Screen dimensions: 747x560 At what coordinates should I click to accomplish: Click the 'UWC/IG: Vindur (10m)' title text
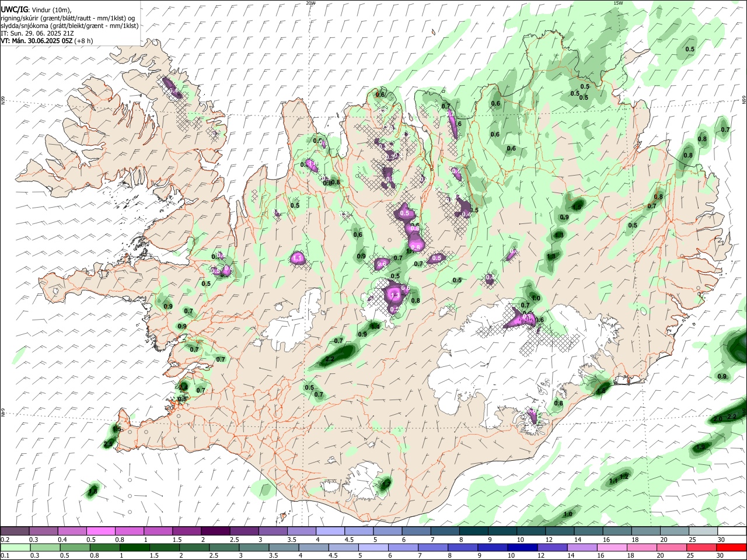point(36,10)
